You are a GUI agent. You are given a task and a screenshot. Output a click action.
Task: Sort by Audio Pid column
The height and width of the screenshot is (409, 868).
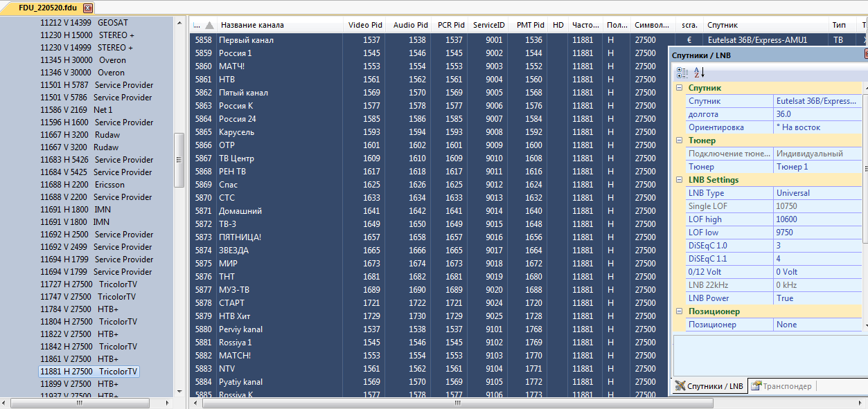click(x=409, y=25)
